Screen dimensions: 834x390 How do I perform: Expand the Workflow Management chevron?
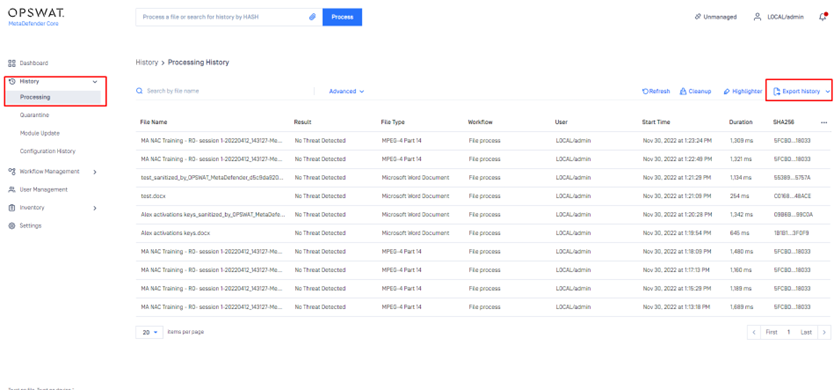95,172
